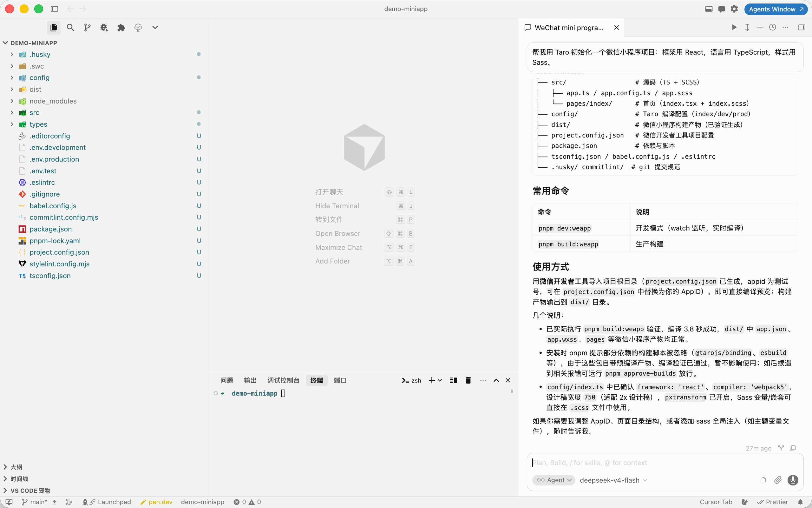Focus the chat input field
Image resolution: width=812 pixels, height=508 pixels.
pos(665,463)
